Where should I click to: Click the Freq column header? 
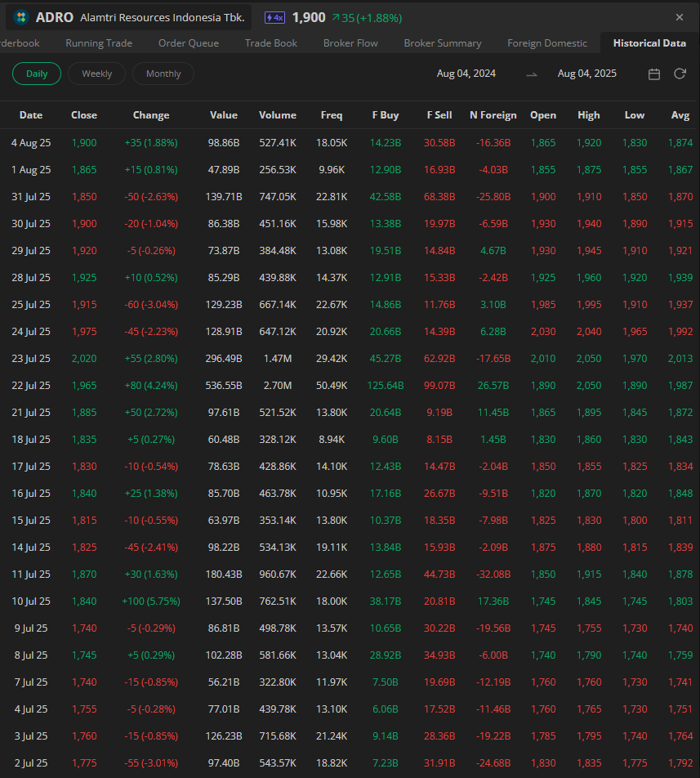[332, 115]
